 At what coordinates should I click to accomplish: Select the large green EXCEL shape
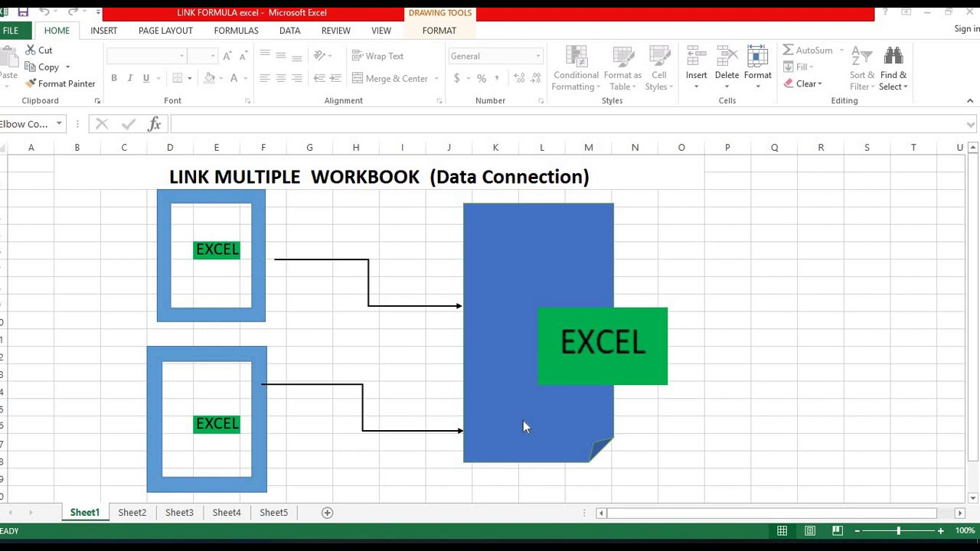603,346
